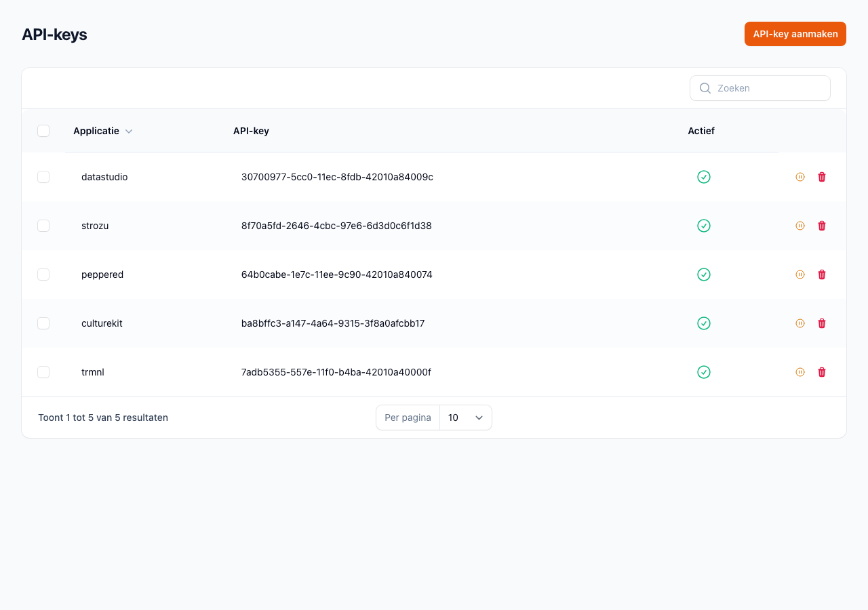
Task: Delete the strozu API key
Action: pos(822,226)
